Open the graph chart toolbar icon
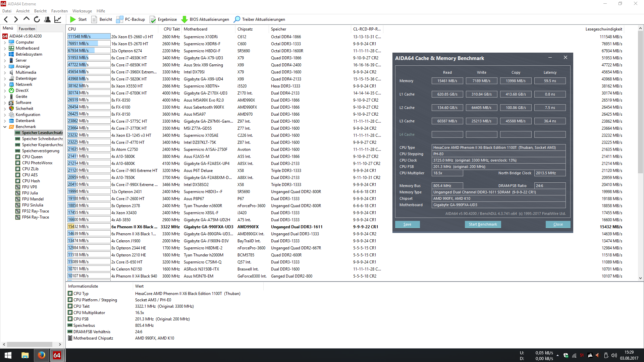 tap(58, 19)
